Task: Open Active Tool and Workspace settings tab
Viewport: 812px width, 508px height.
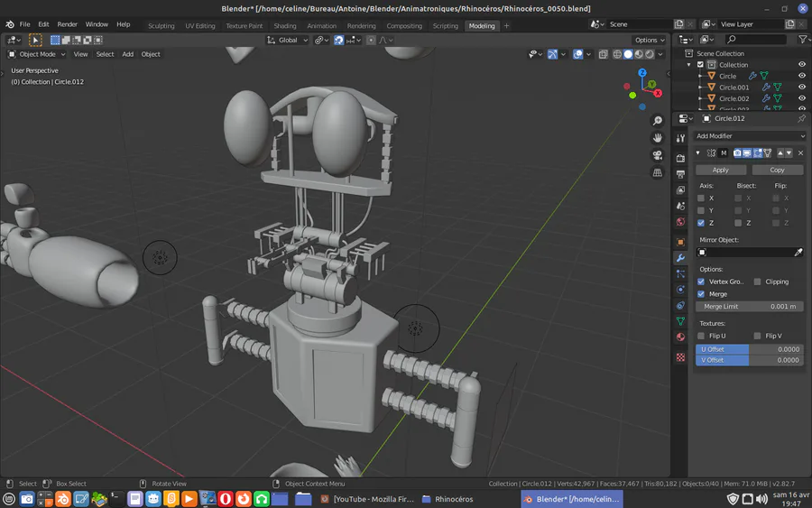Action: coord(680,138)
